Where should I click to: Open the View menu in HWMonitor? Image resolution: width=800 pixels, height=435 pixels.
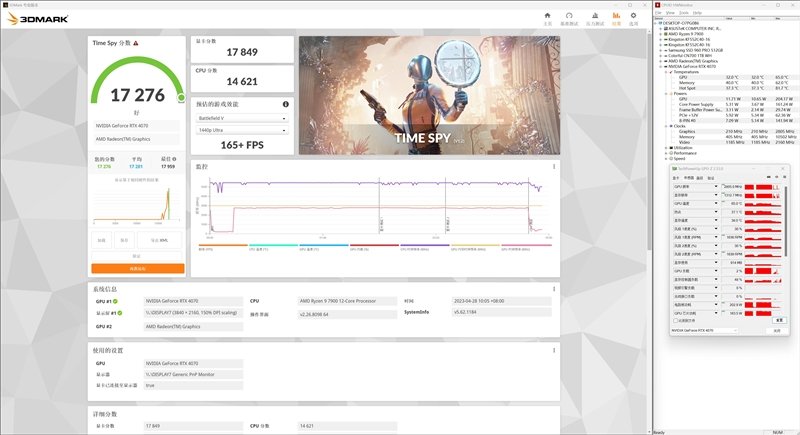click(670, 13)
